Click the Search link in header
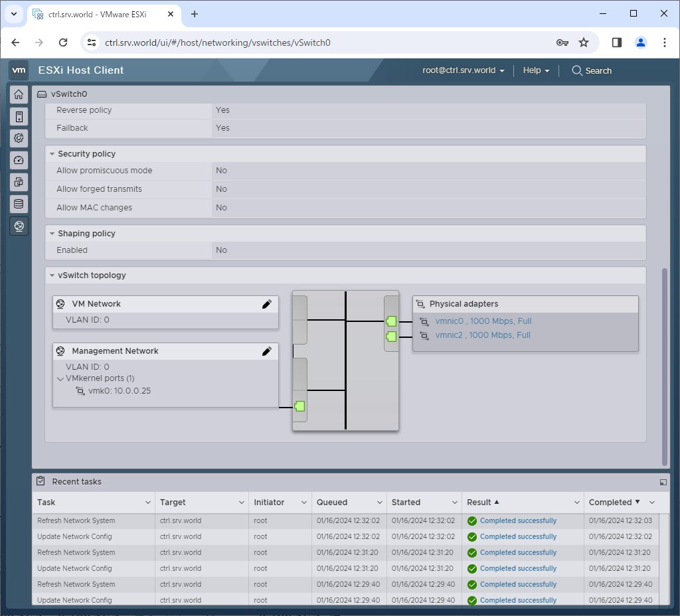Image resolution: width=680 pixels, height=616 pixels. 598,70
